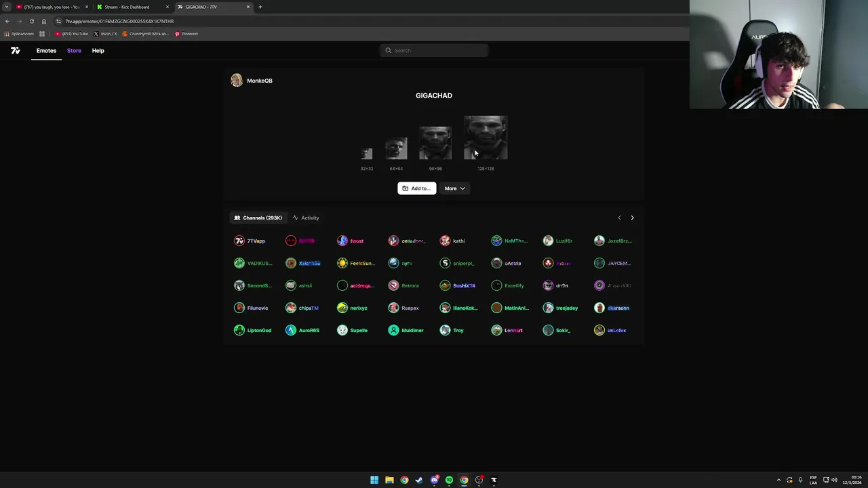Open the sniperpl_ channel avatar
The height and width of the screenshot is (488, 868).
click(445, 263)
